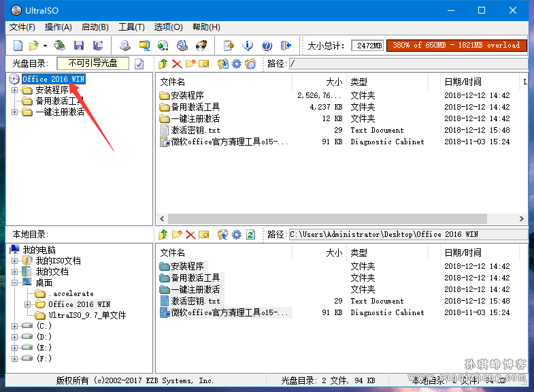Click the local path field C:\Users\Administrator
The height and width of the screenshot is (392, 534).
409,234
